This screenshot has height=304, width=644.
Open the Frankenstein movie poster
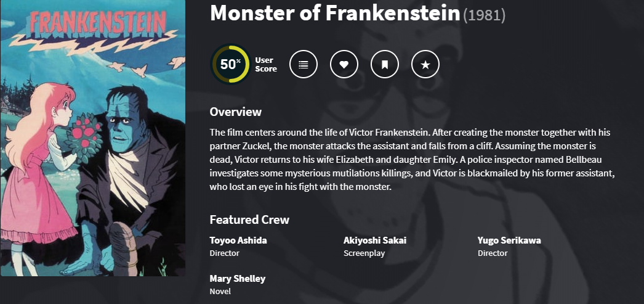(x=92, y=138)
